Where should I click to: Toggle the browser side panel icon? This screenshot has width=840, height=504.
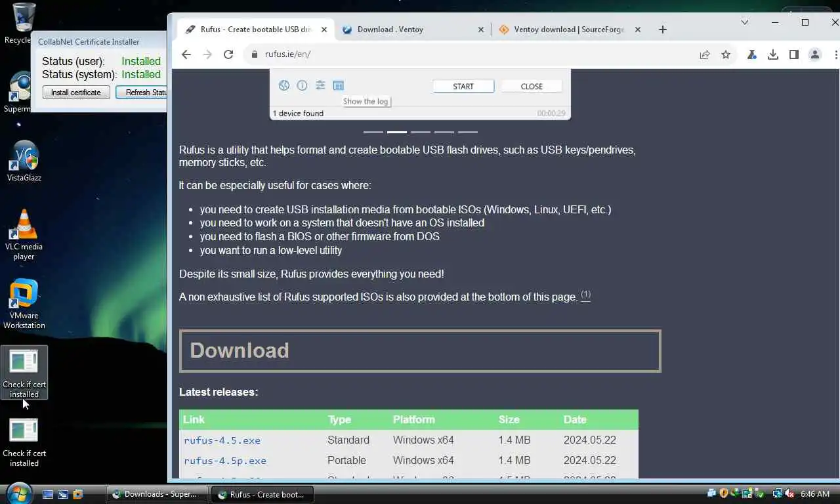point(794,54)
